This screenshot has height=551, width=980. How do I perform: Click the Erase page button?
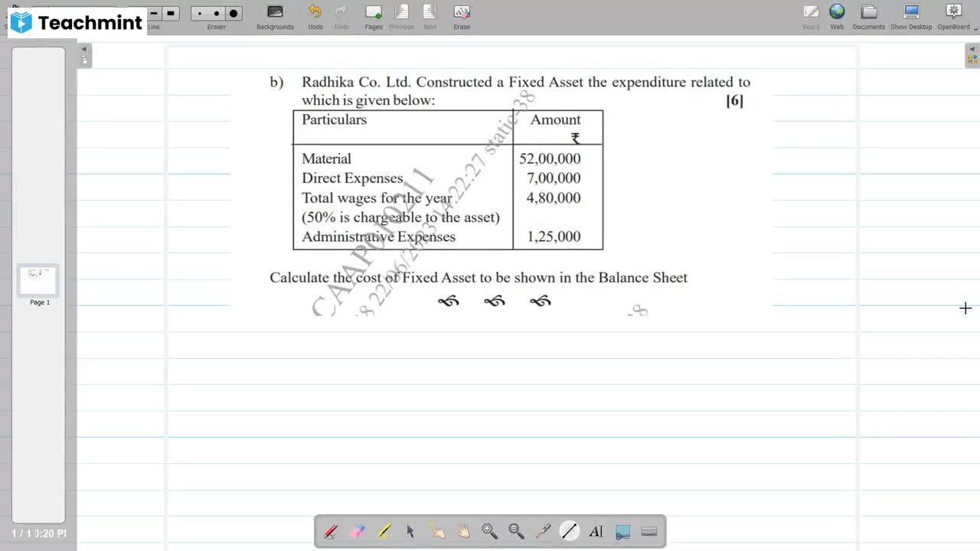coord(462,16)
